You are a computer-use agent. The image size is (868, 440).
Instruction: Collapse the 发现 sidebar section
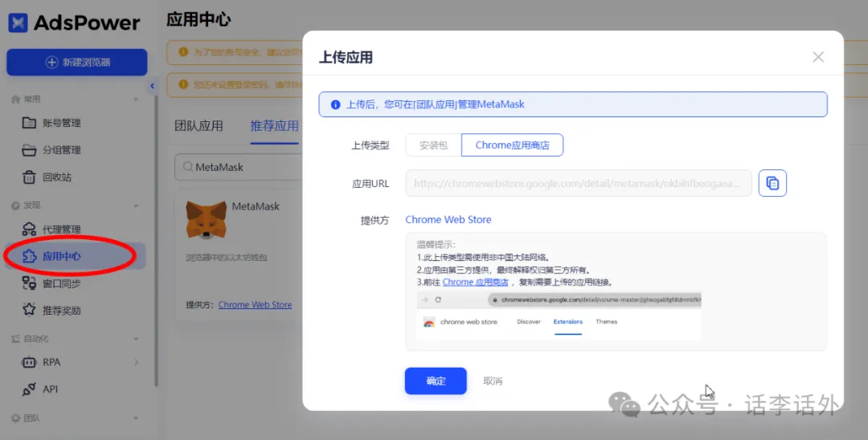pyautogui.click(x=136, y=206)
